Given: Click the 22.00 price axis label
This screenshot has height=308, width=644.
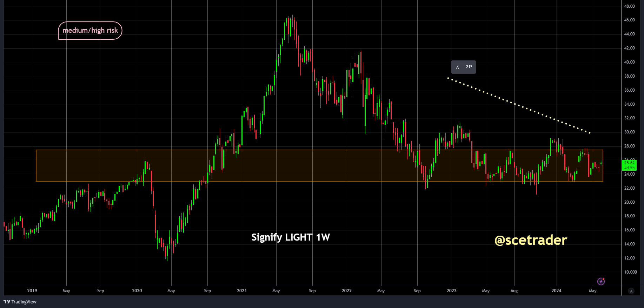Looking at the screenshot, I should [x=629, y=188].
